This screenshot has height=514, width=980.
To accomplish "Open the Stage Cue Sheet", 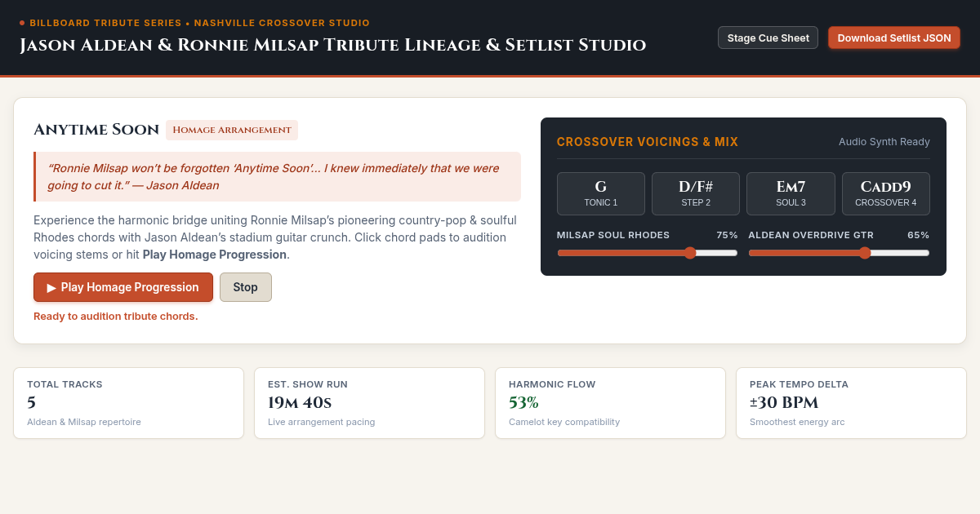I will click(x=768, y=38).
